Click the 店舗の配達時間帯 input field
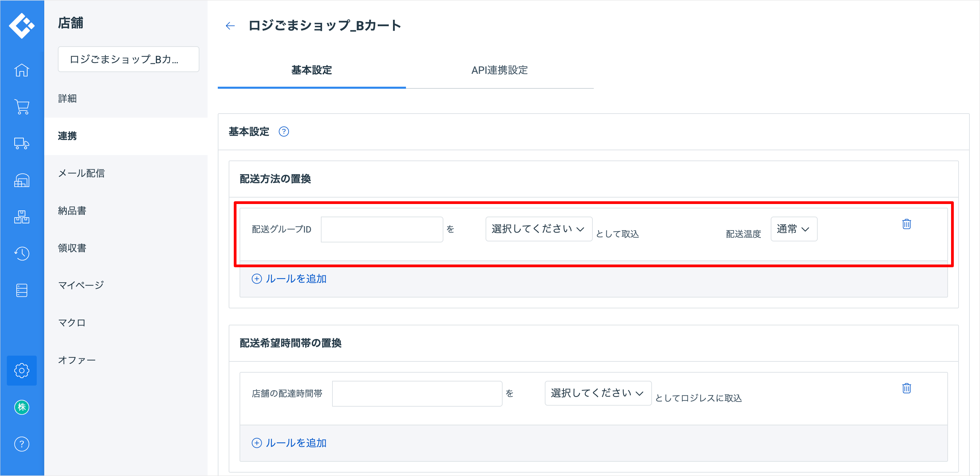Screen dimensions: 980x476 coord(417,393)
